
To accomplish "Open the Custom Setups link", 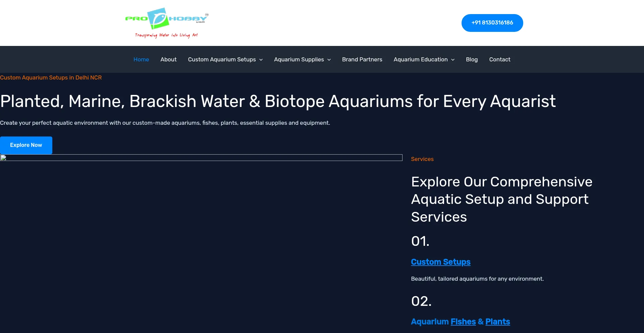I will click(441, 262).
